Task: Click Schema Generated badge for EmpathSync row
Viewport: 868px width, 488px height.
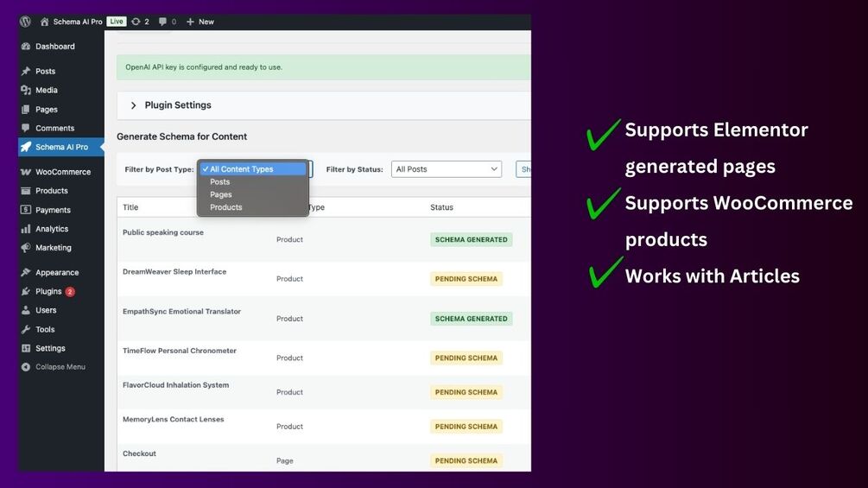Action: pyautogui.click(x=471, y=319)
